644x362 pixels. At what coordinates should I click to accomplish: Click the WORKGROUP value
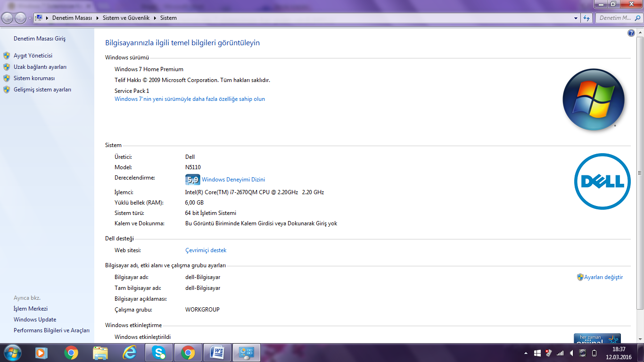(203, 310)
